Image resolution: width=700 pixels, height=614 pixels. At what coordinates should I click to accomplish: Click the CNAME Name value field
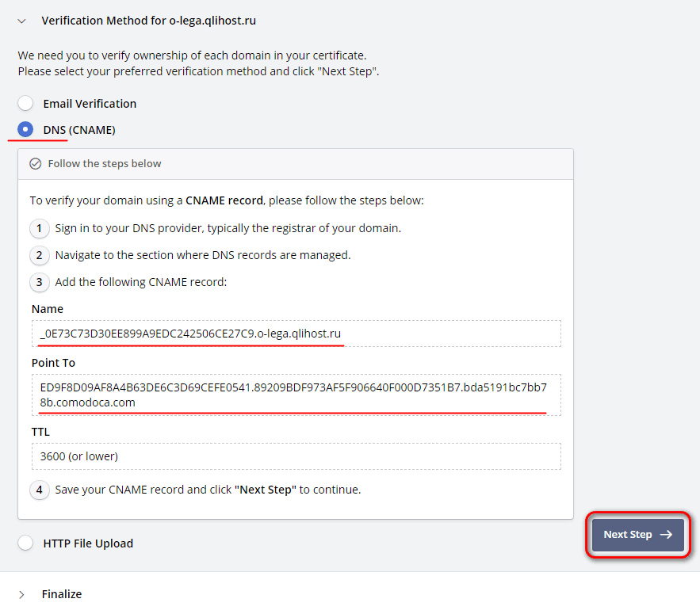tap(296, 334)
